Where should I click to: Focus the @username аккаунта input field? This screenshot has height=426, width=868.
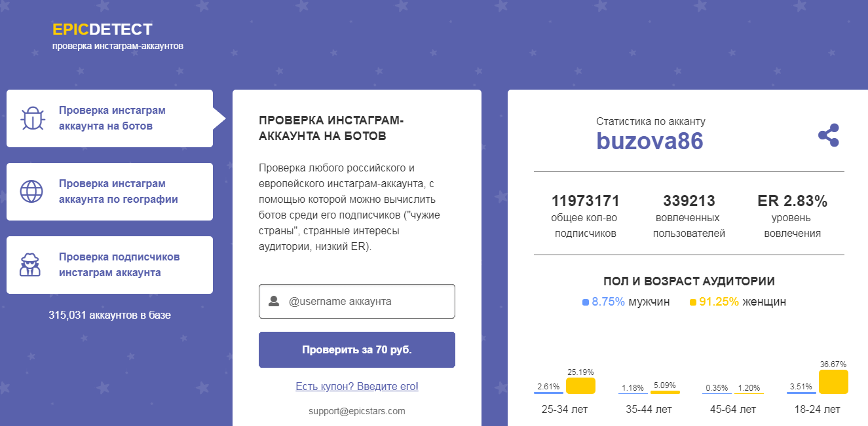pos(367,302)
